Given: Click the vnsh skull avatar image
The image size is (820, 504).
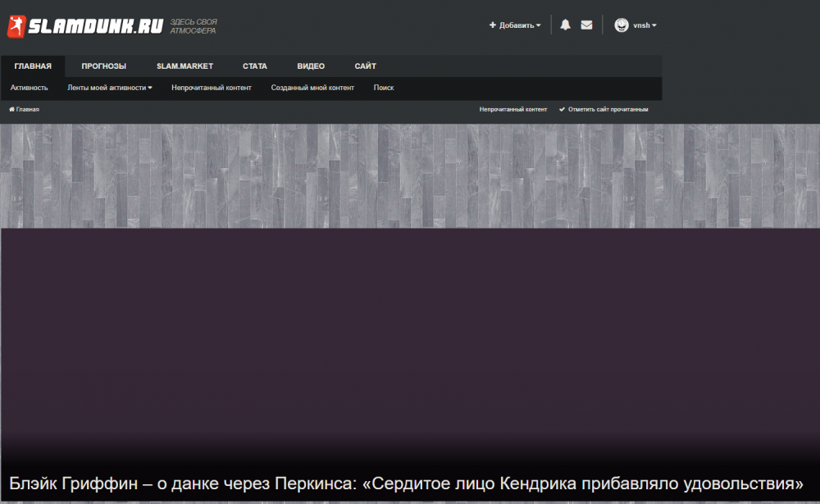Looking at the screenshot, I should coord(620,25).
